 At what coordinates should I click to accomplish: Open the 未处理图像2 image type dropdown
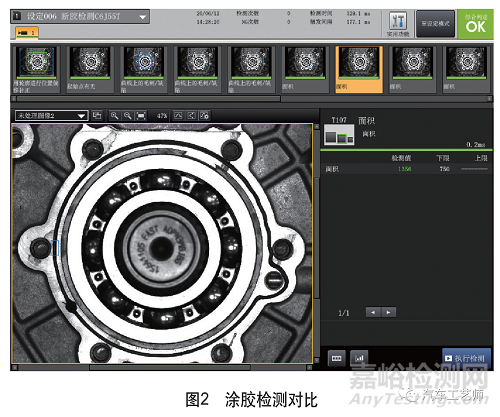tap(51, 116)
